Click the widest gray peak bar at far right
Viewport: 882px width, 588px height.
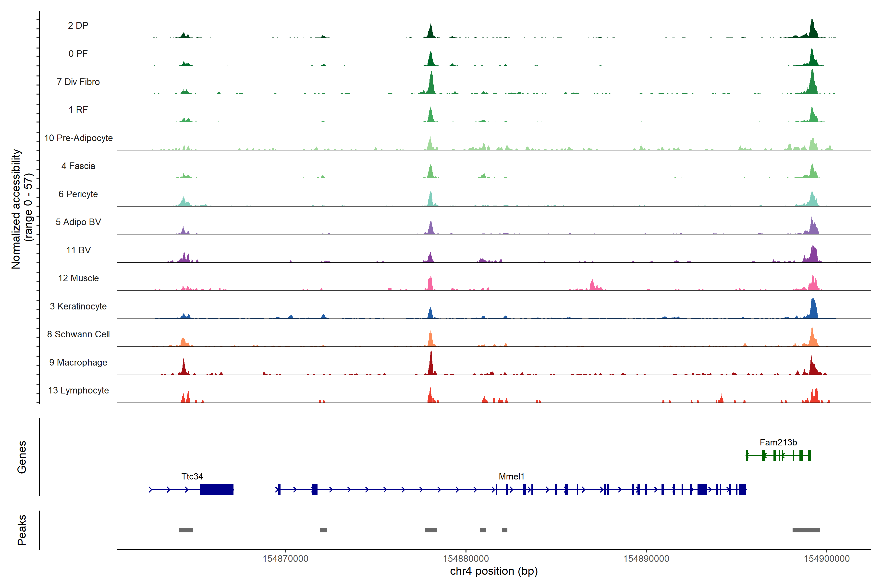click(806, 530)
